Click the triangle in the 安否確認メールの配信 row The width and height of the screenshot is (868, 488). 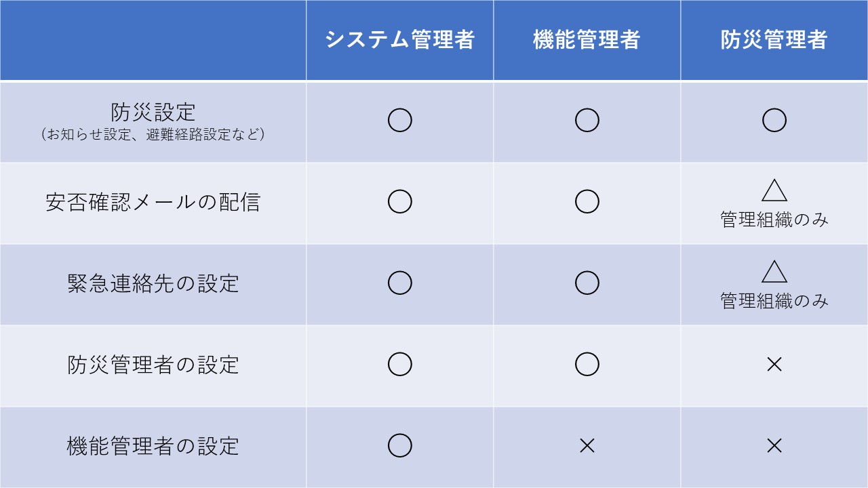(x=774, y=192)
